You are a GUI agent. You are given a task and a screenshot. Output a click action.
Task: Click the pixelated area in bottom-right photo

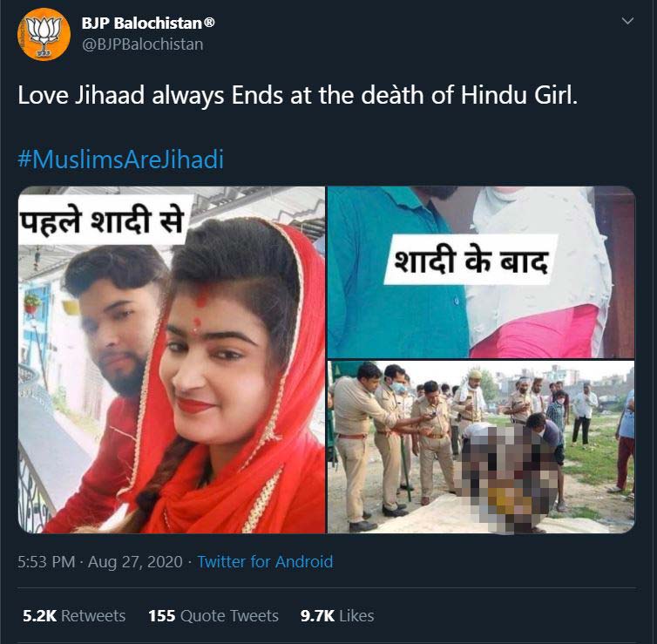tap(511, 476)
